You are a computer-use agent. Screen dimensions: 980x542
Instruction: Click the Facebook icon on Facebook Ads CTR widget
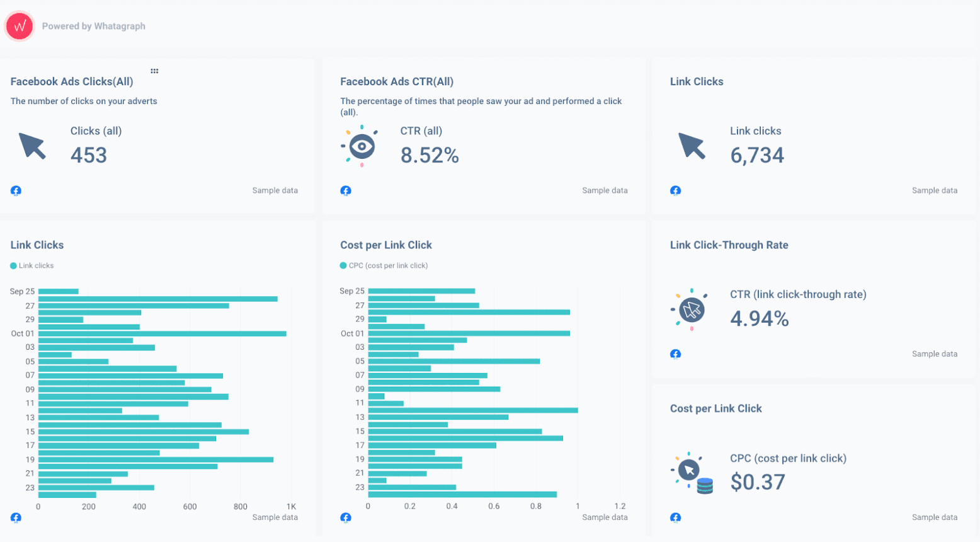point(346,190)
